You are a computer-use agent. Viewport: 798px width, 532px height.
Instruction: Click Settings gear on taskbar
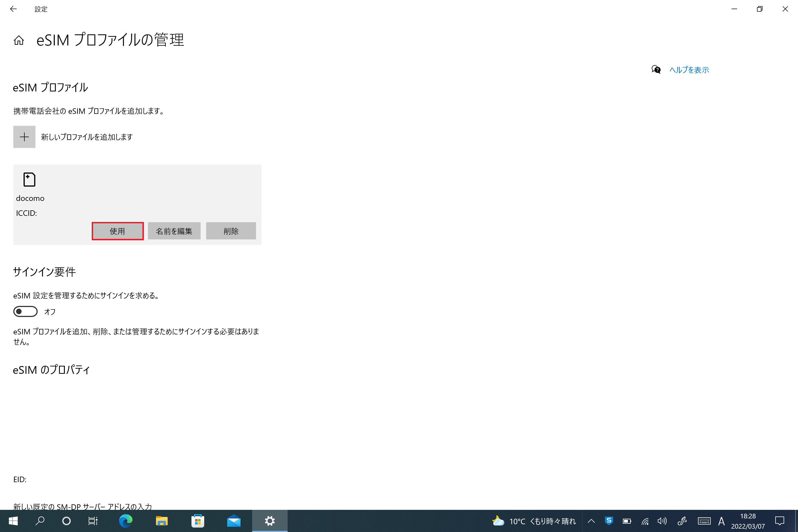(270, 521)
